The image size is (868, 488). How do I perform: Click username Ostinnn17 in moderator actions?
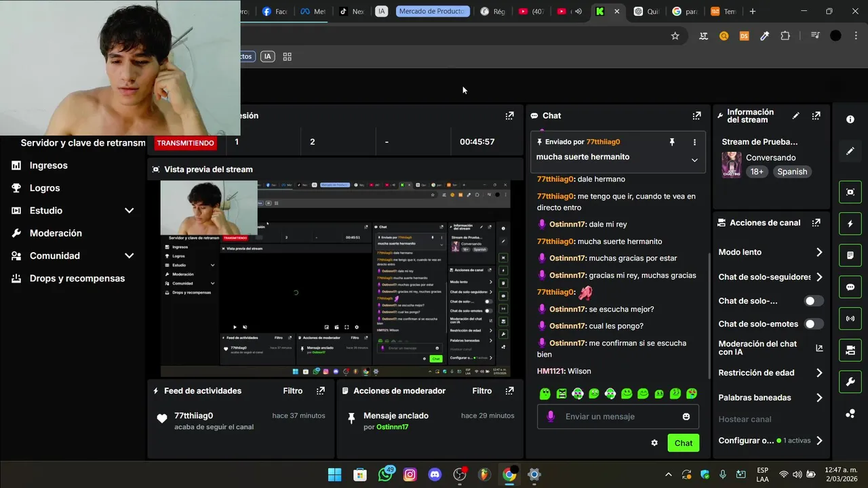[393, 427]
